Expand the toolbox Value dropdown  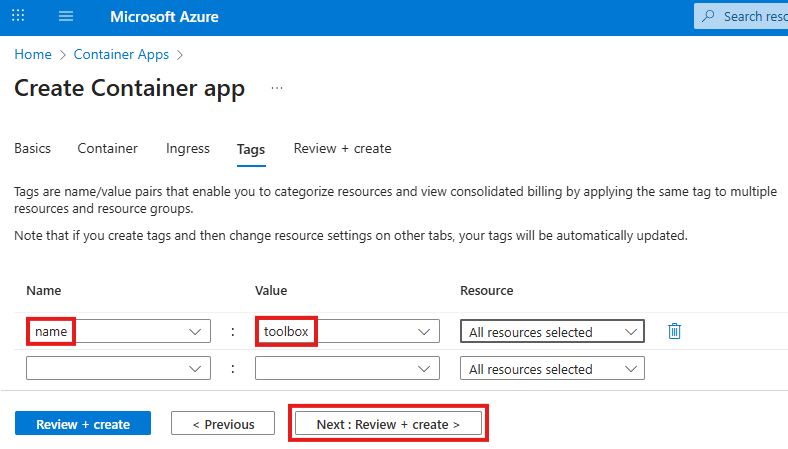point(424,332)
